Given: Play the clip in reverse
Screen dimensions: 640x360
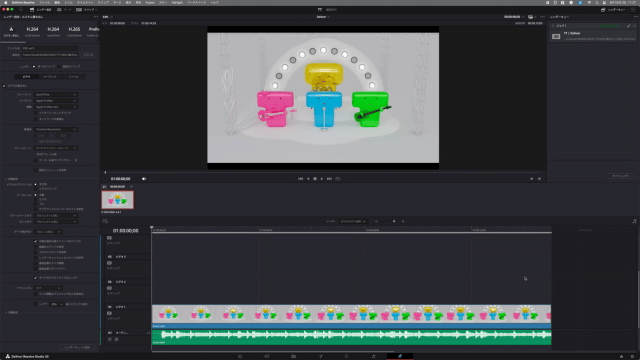Looking at the screenshot, I should [308, 179].
